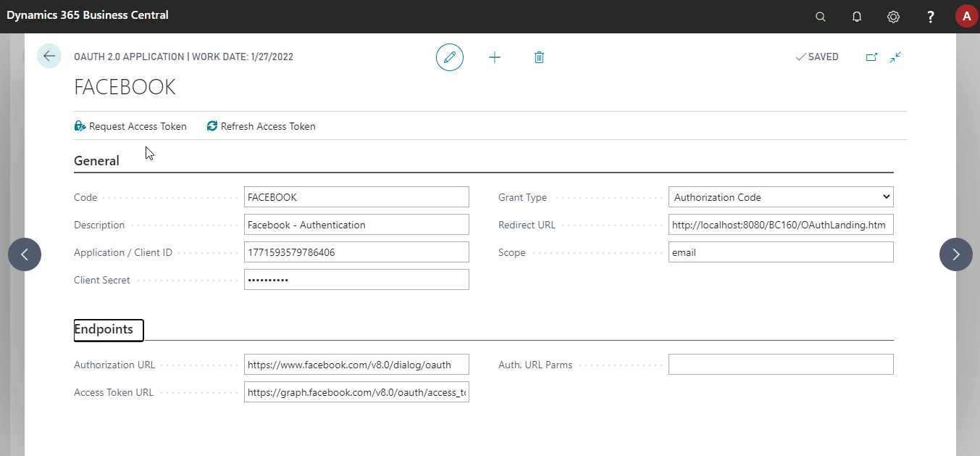Click Request Access Token action
980x456 pixels.
coord(130,126)
